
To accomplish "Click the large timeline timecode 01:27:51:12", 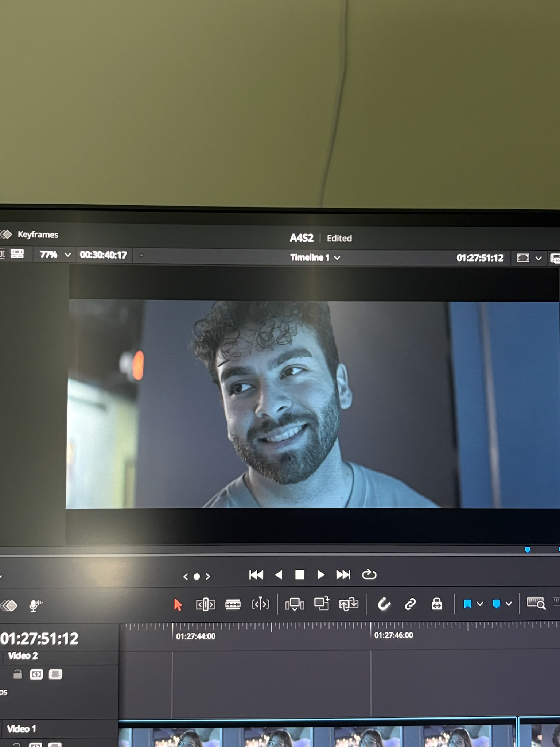I will [39, 639].
